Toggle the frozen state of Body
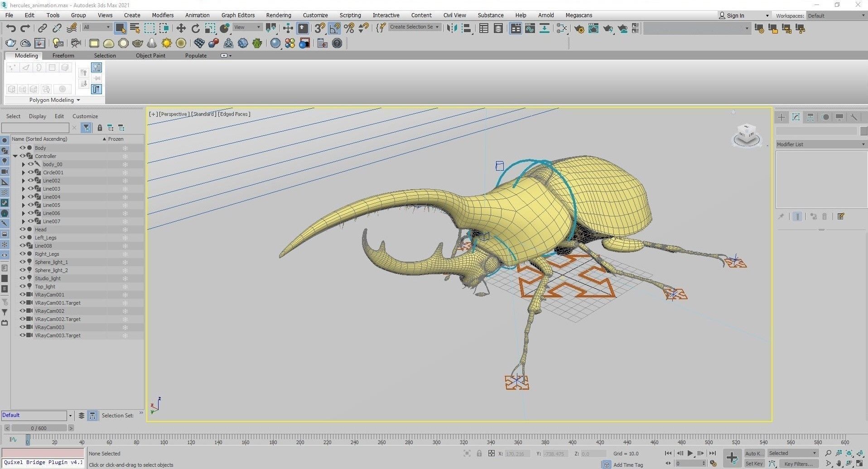868x469 pixels. pos(125,148)
